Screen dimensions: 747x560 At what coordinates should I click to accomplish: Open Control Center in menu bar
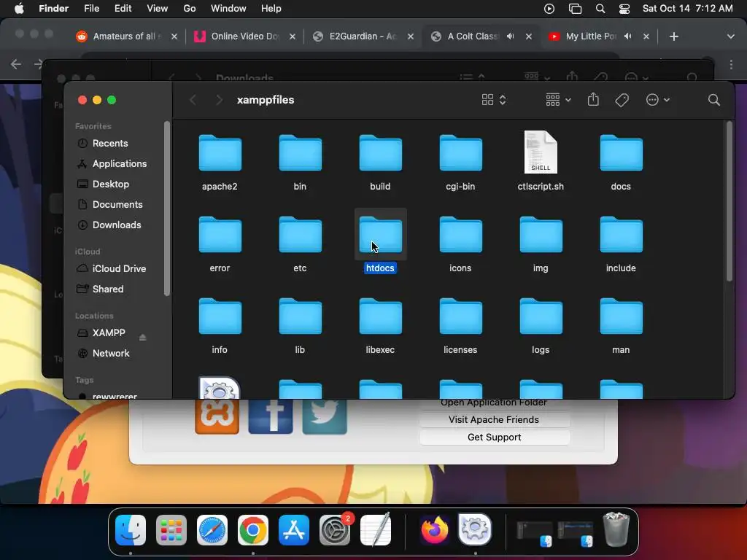[x=624, y=9]
